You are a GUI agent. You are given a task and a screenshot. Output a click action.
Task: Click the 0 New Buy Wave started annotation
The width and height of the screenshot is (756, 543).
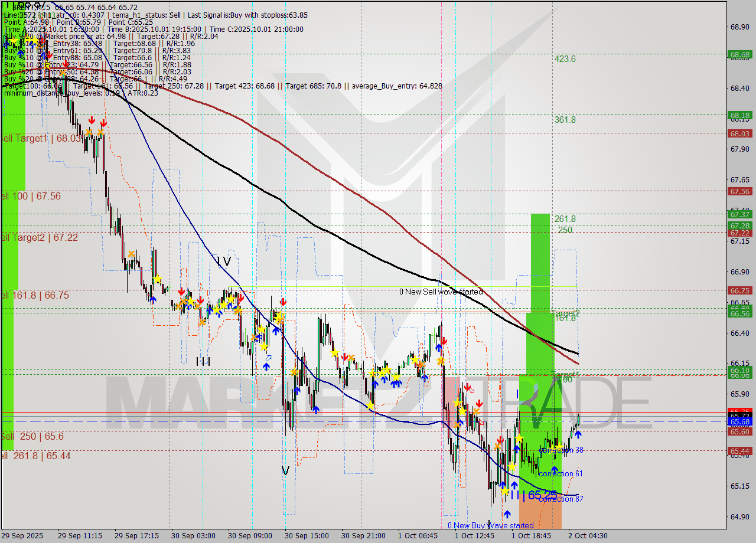(x=490, y=525)
